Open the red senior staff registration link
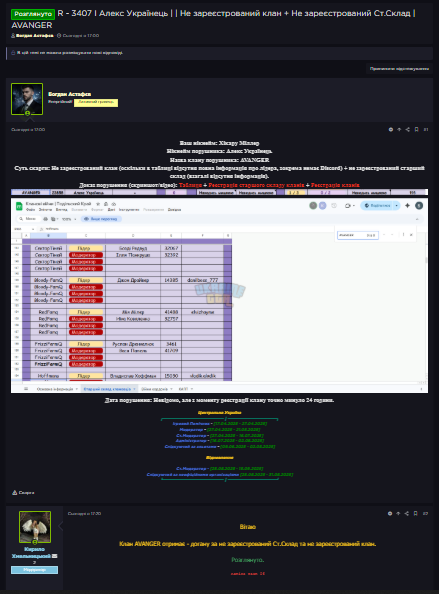 [256, 185]
